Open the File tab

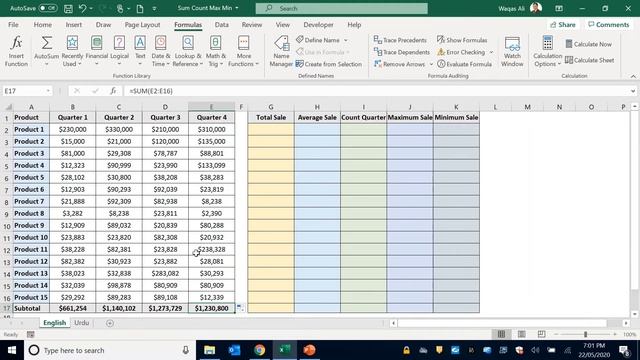click(x=13, y=25)
